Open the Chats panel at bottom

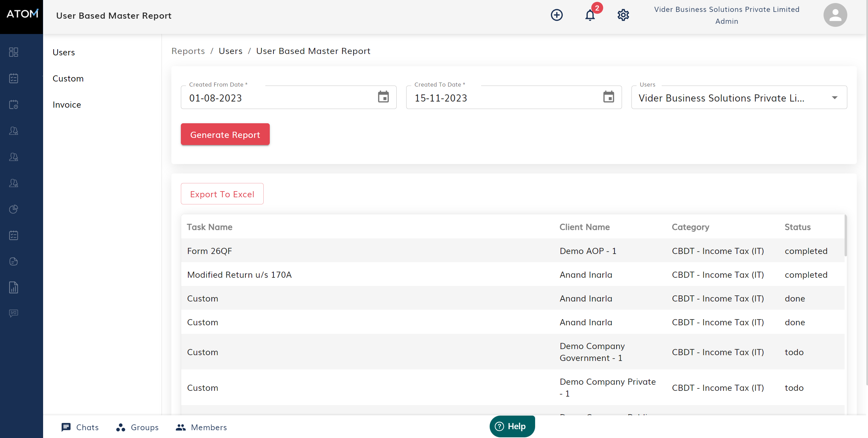[80, 427]
